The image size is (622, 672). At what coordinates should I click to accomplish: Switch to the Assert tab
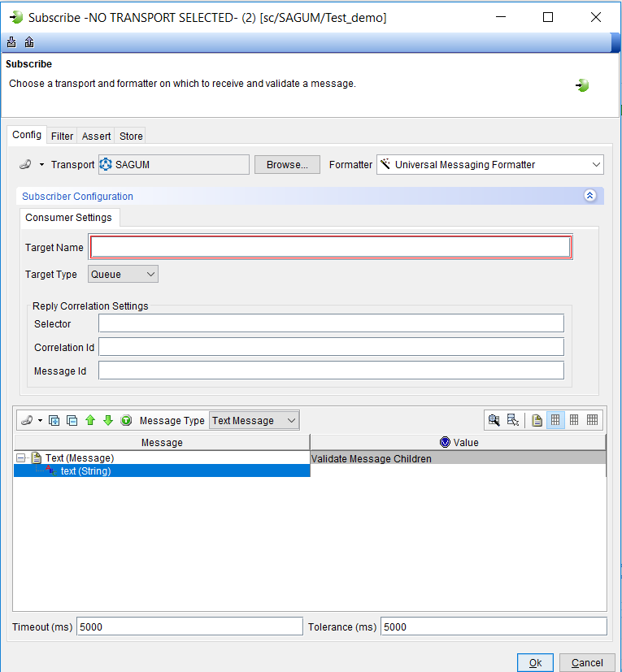(96, 136)
